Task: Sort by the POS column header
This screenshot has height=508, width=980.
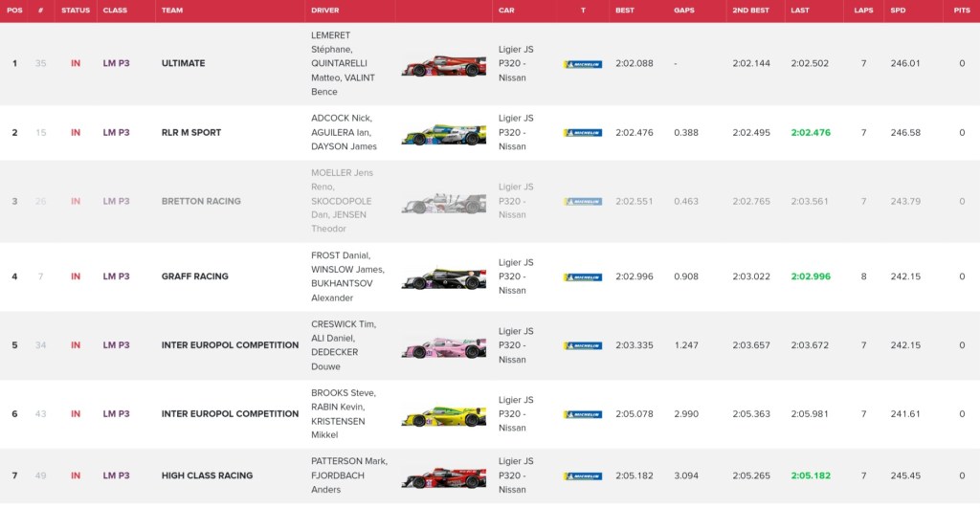Action: (x=14, y=11)
